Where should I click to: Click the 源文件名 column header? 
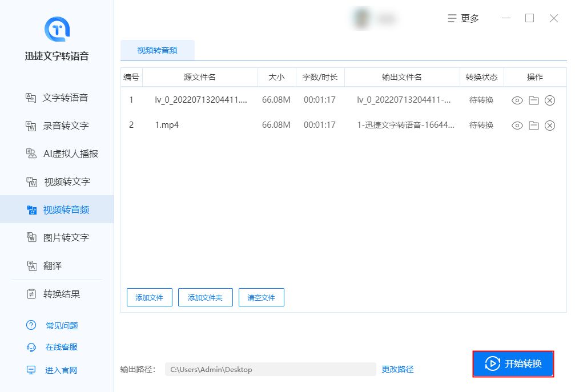200,77
